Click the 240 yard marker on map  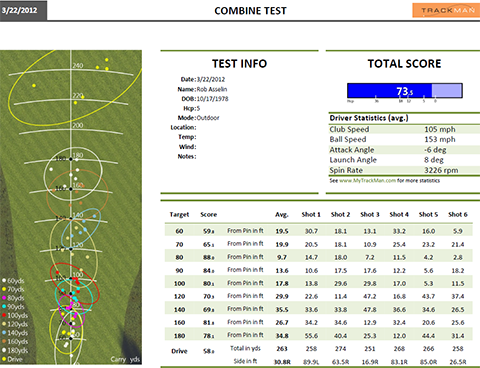click(x=78, y=66)
